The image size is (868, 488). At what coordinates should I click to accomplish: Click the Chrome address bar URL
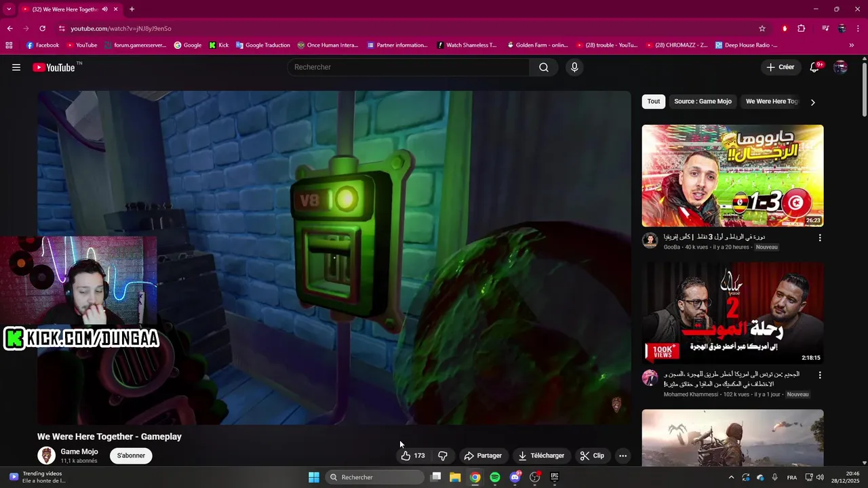121,28
